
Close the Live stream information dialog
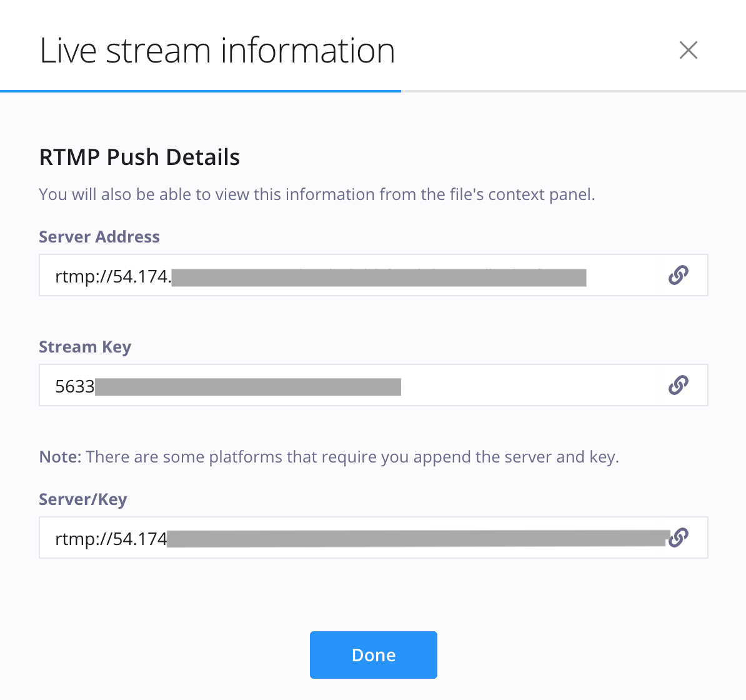688,50
